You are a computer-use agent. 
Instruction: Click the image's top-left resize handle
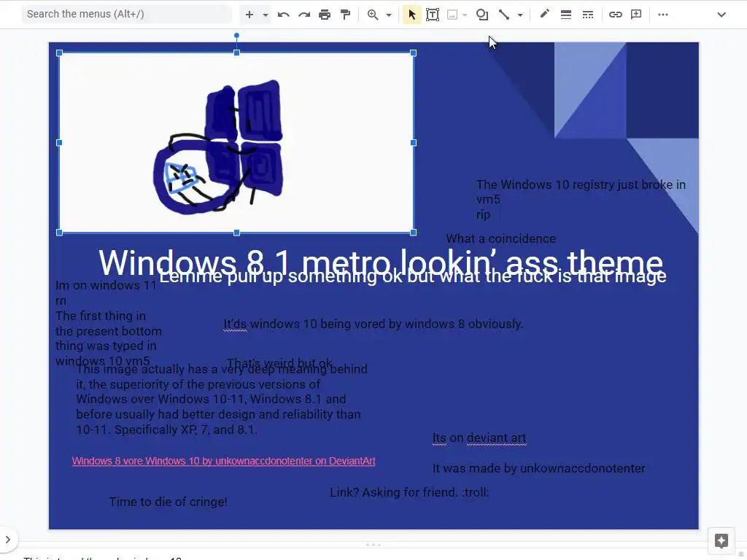(x=60, y=53)
